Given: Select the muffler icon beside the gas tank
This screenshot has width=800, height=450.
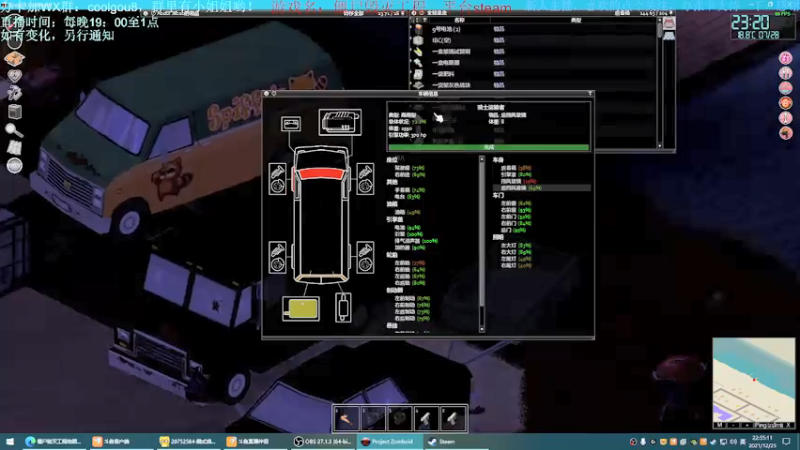Looking at the screenshot, I should pyautogui.click(x=343, y=308).
